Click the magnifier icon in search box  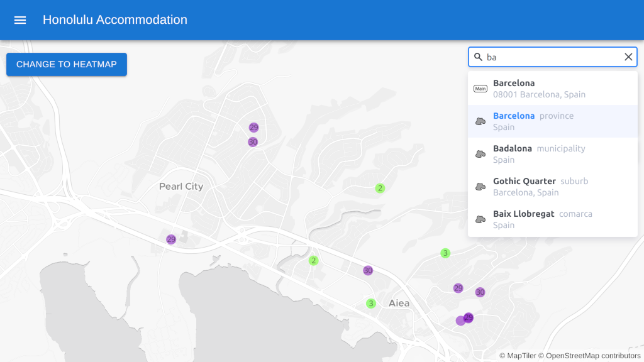pos(478,57)
